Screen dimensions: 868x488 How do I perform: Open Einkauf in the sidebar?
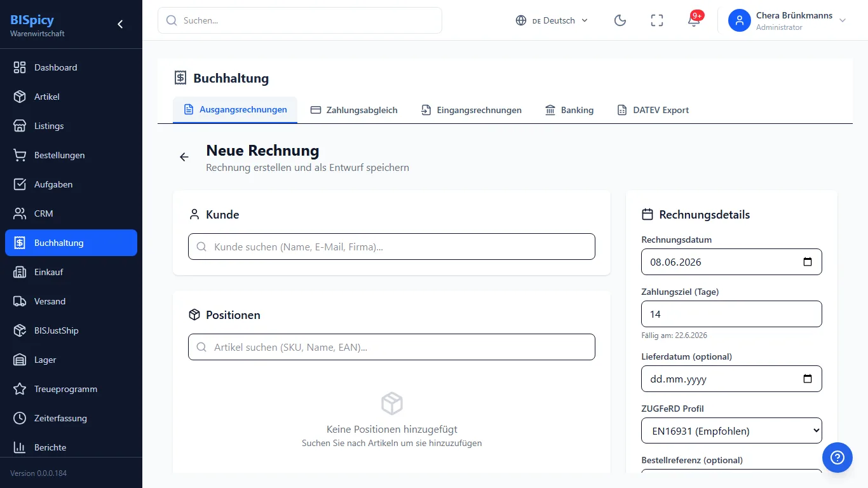tap(71, 272)
